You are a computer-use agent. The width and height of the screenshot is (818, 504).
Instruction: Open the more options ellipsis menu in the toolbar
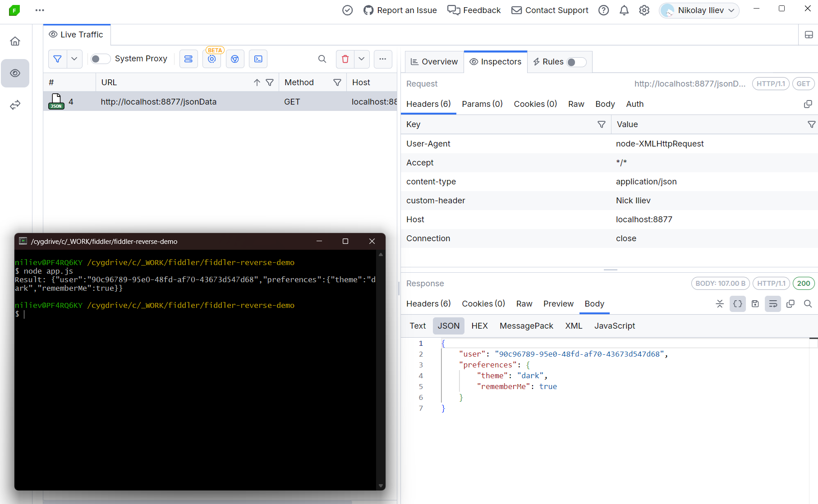[383, 59]
